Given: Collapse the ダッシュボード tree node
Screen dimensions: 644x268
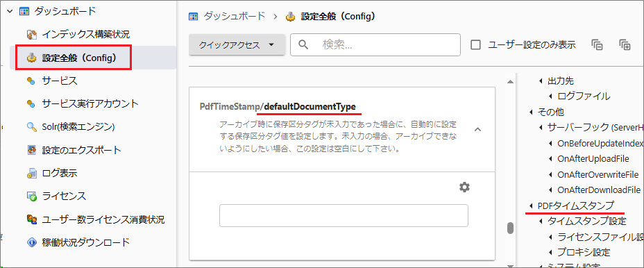Looking at the screenshot, I should coord(10,11).
